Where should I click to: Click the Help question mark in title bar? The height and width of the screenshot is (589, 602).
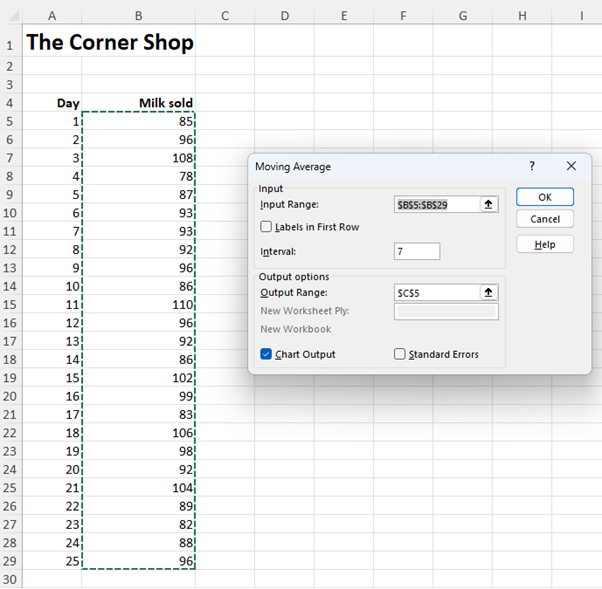532,166
